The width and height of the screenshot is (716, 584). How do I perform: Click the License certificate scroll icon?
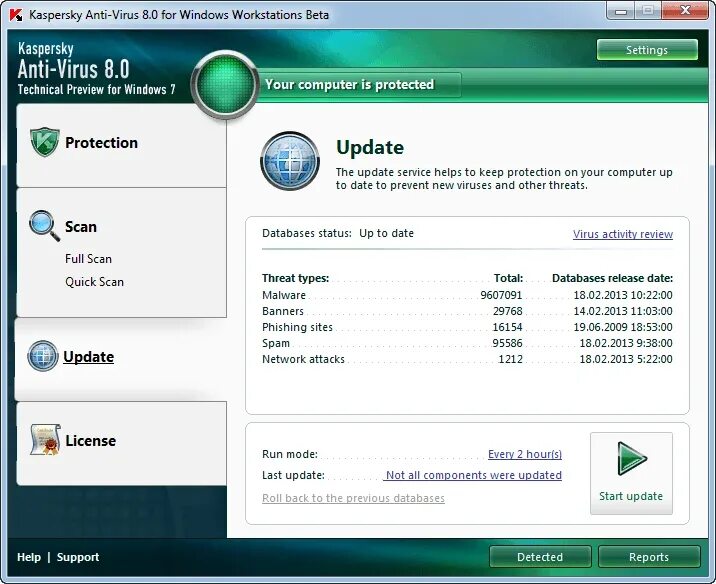[45, 440]
